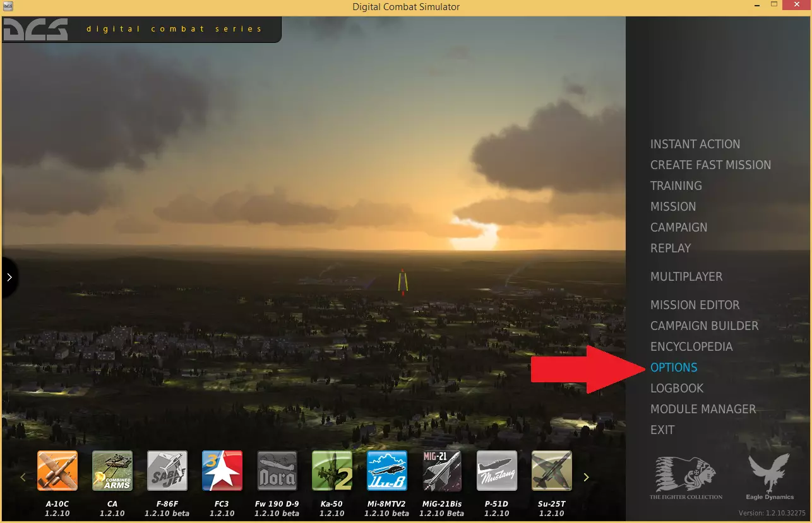Open the Campaign Builder
812x523 pixels.
705,326
